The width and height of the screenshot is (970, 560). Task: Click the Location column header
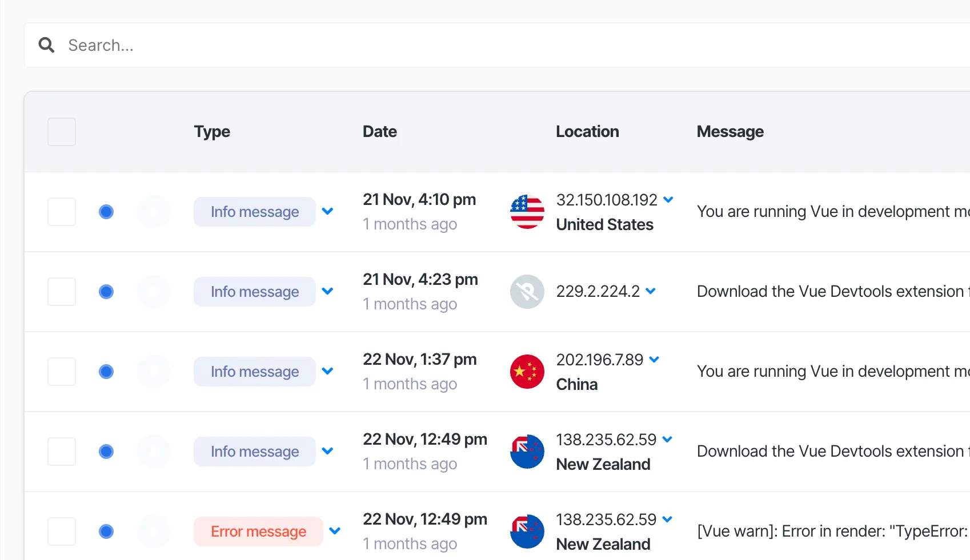click(x=587, y=132)
